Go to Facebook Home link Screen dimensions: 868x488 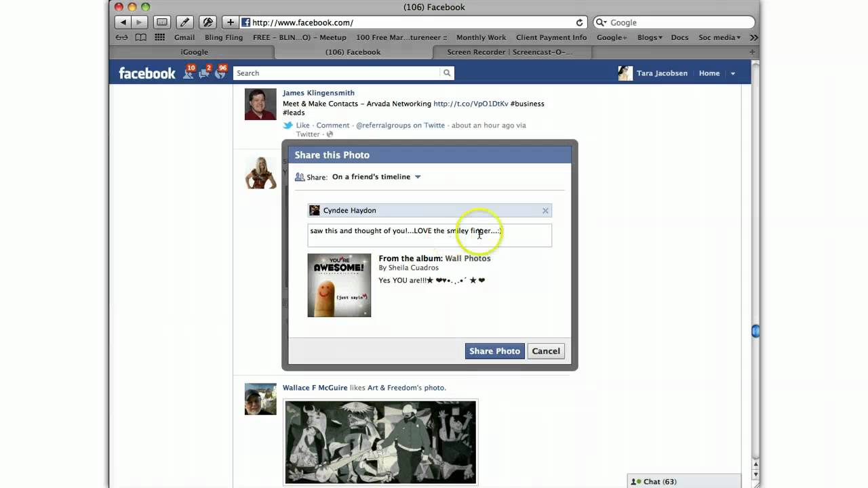click(x=709, y=73)
